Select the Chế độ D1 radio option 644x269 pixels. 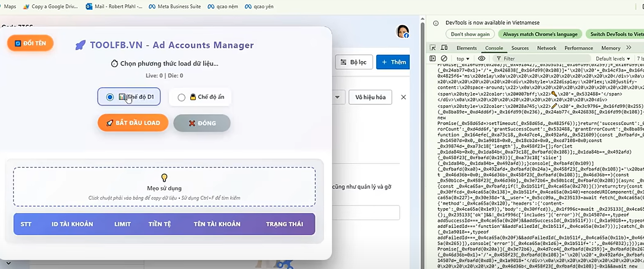click(x=110, y=97)
